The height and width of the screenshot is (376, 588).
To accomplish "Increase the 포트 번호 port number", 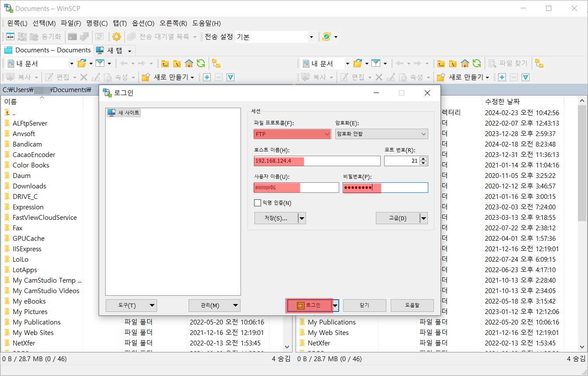I will (x=423, y=159).
